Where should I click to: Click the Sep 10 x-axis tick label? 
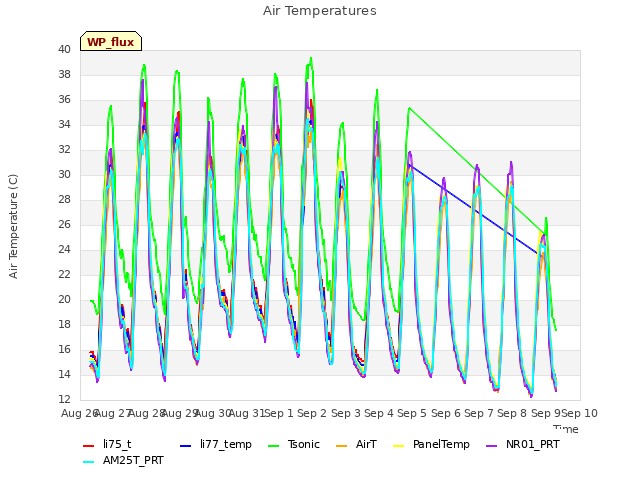coord(579,413)
